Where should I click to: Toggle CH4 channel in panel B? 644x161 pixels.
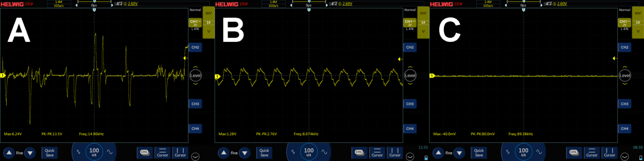tap(410, 128)
